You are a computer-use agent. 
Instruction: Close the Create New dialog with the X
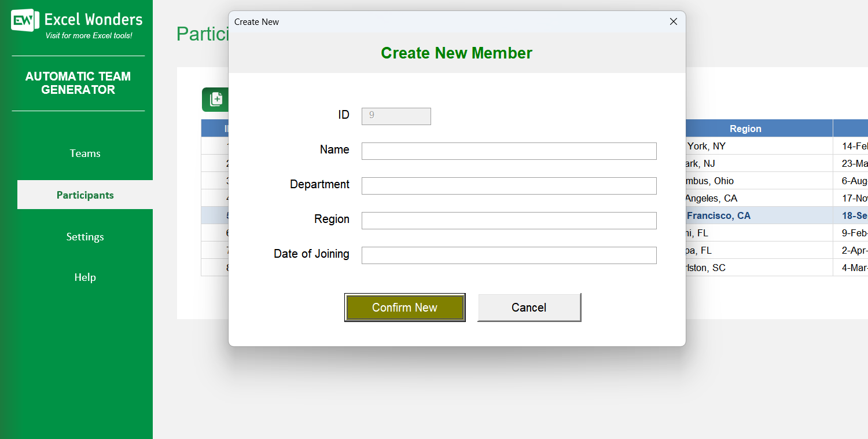[673, 21]
